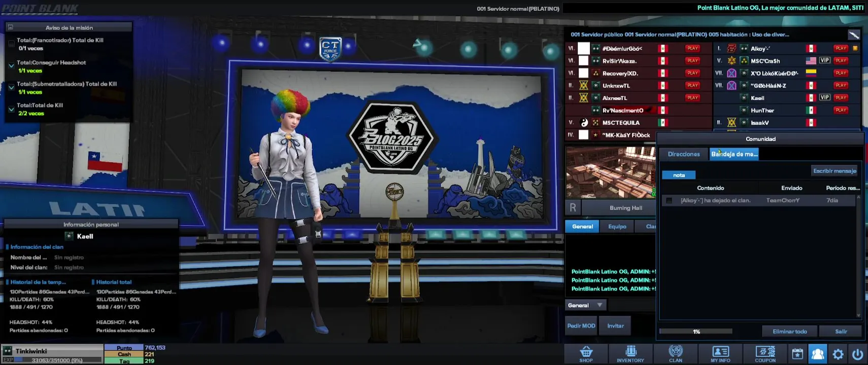Switch to the Direcciones tab
This screenshot has width=868, height=365.
(x=684, y=154)
